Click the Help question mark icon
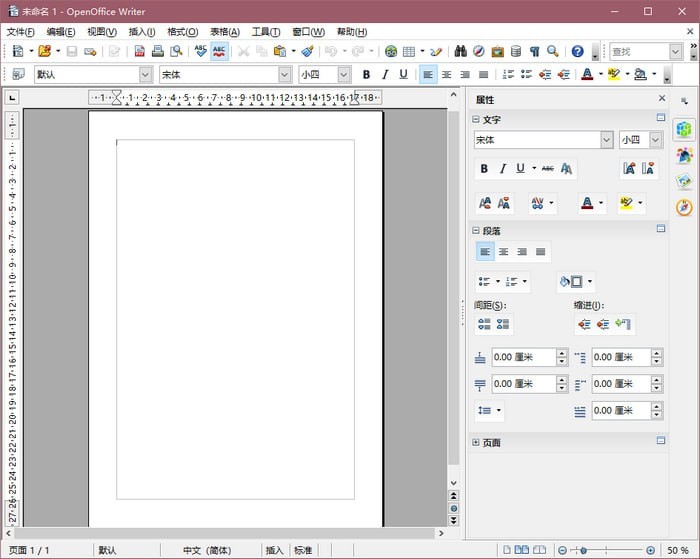 coord(577,51)
